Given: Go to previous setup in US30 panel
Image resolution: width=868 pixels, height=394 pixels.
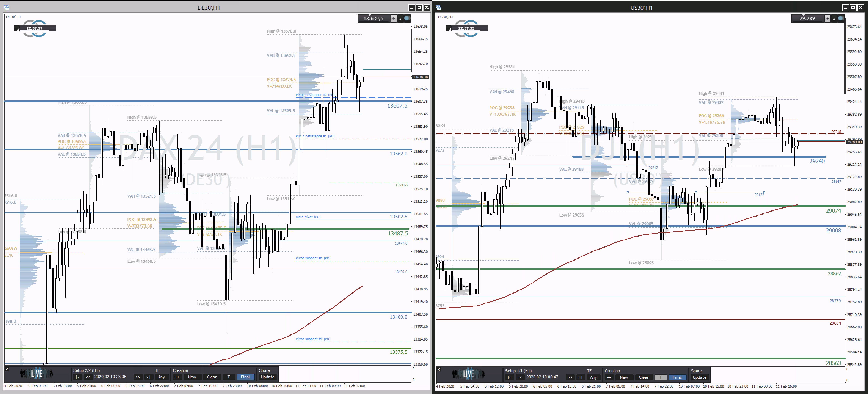Looking at the screenshot, I should click(x=520, y=377).
